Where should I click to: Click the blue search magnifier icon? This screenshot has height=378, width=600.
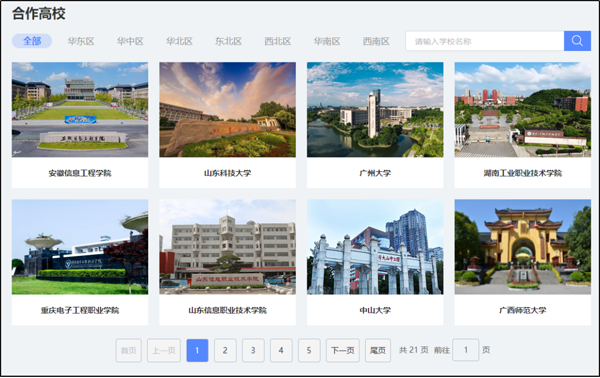(x=577, y=41)
